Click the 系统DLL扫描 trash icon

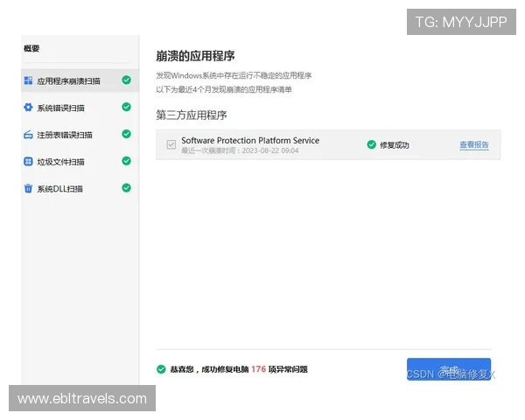point(29,188)
